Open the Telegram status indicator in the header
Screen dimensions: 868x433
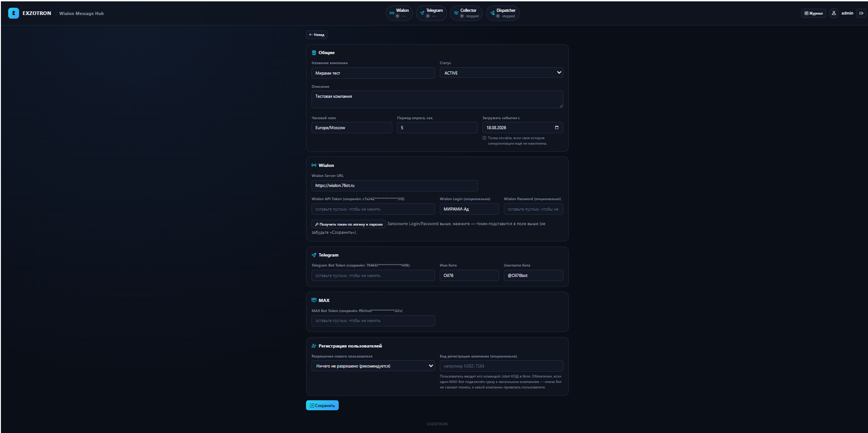(431, 13)
